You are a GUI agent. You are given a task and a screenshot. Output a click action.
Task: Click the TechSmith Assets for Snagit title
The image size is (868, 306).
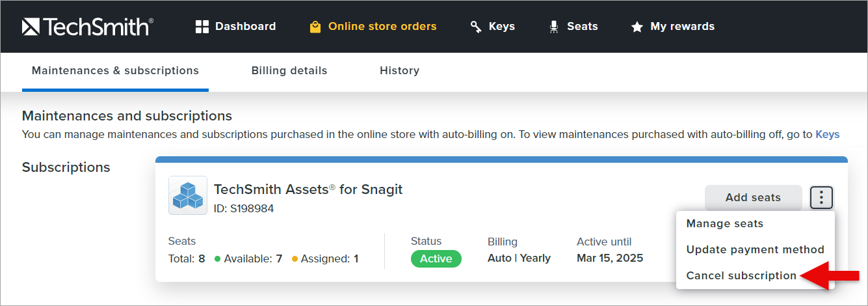308,189
